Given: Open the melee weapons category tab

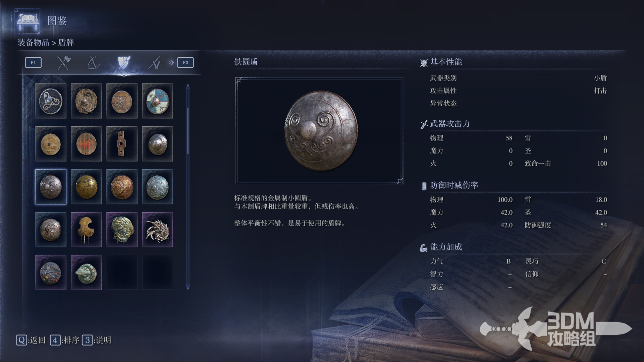Looking at the screenshot, I should [x=63, y=62].
